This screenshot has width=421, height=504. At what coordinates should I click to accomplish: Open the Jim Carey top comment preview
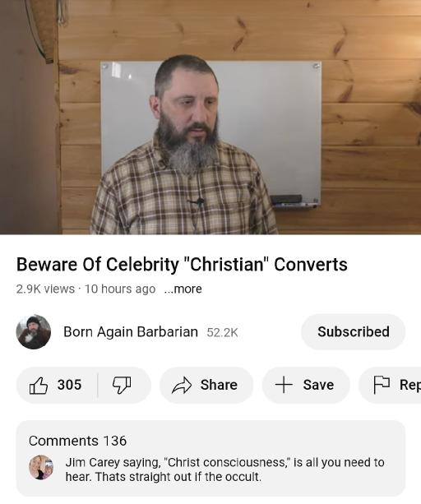224,469
